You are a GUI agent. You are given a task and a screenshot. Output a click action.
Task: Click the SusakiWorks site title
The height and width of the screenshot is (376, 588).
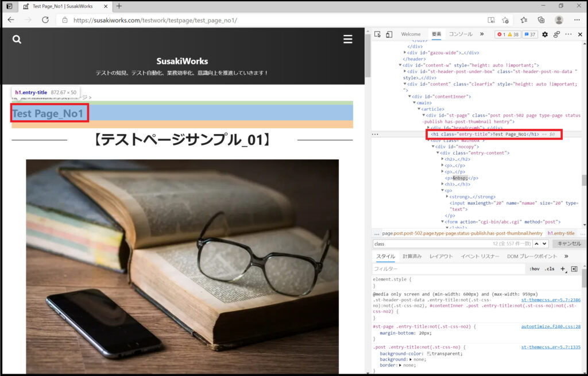click(182, 61)
